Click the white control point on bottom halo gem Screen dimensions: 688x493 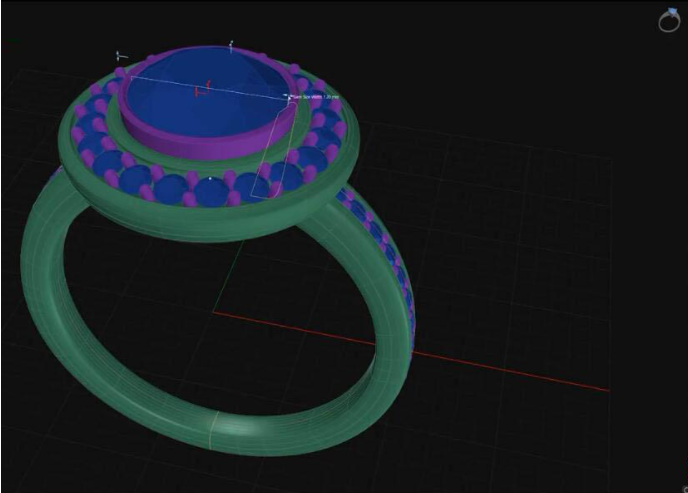tap(210, 179)
